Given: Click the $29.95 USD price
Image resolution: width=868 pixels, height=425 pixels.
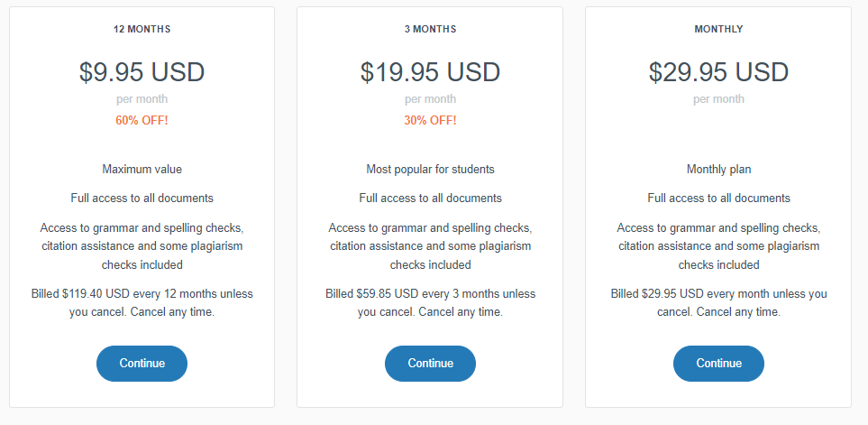Looking at the screenshot, I should click(718, 72).
